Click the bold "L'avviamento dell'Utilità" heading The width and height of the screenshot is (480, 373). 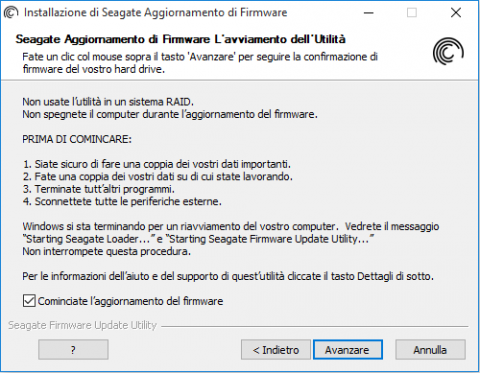tap(280, 39)
